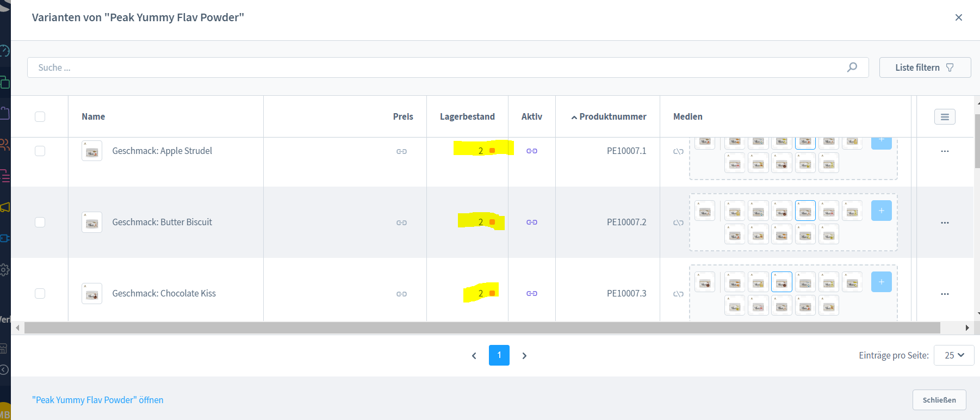Add media to Butter Biscuit variant
Image resolution: width=980 pixels, height=420 pixels.
point(881,211)
